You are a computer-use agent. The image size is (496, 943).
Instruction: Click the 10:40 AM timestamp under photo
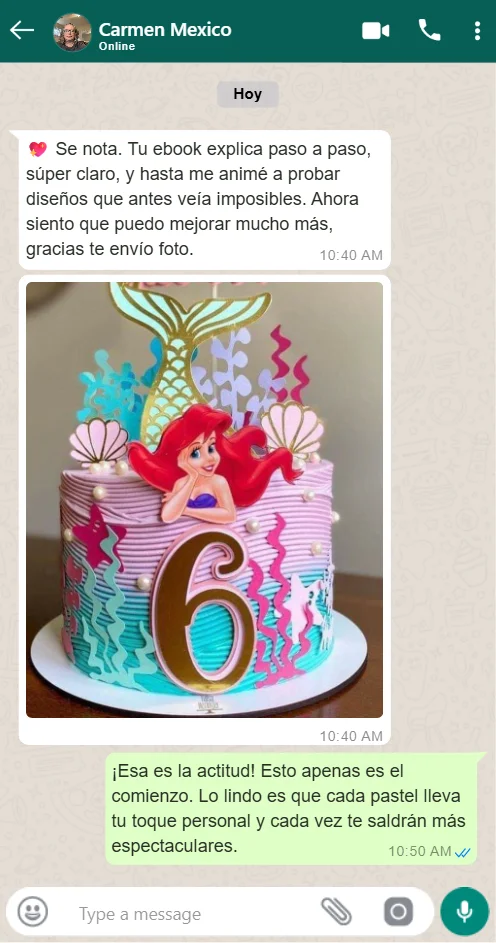pyautogui.click(x=351, y=736)
